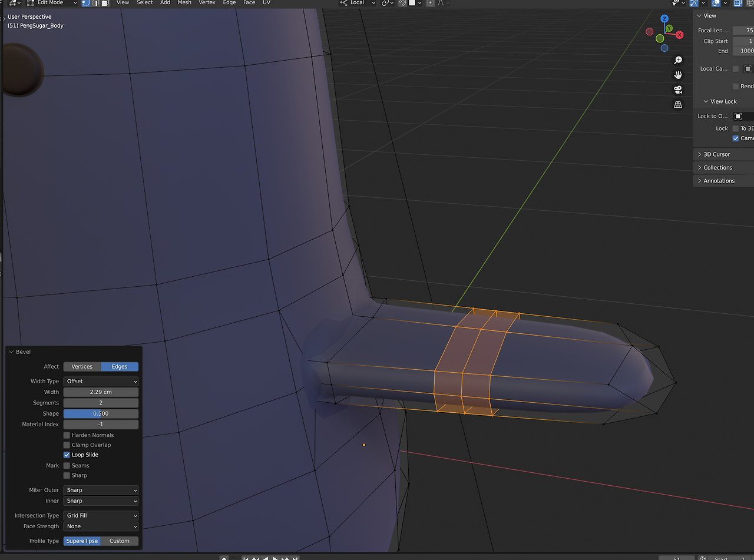Toggle the camera view icon
The width and height of the screenshot is (754, 560).
[678, 90]
